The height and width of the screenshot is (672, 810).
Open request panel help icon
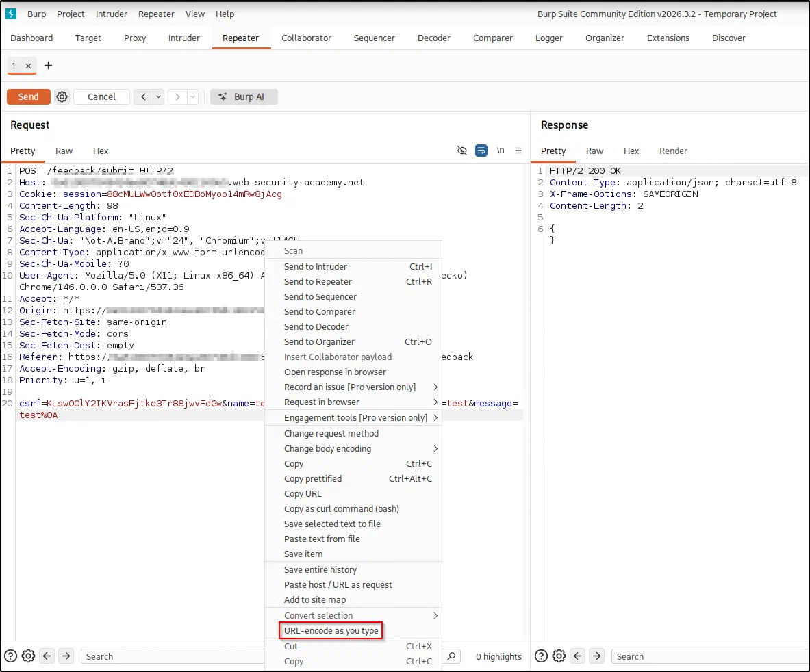[10, 656]
